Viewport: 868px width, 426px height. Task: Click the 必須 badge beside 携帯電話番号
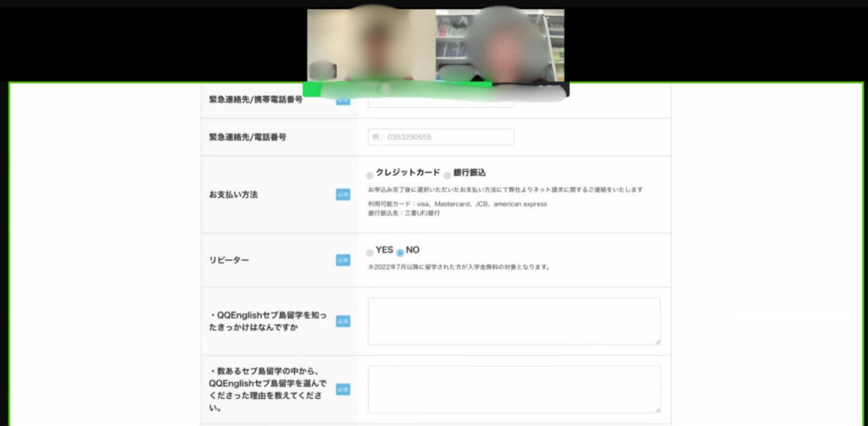point(343,101)
